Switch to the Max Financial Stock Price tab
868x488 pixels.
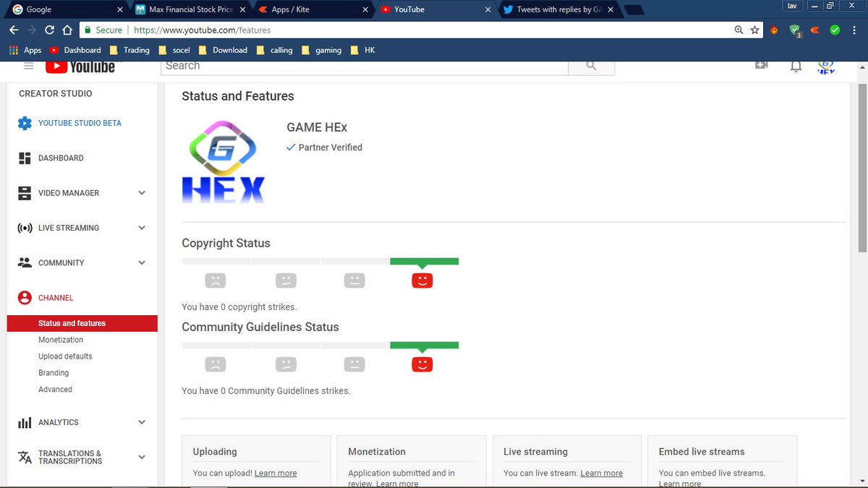191,9
